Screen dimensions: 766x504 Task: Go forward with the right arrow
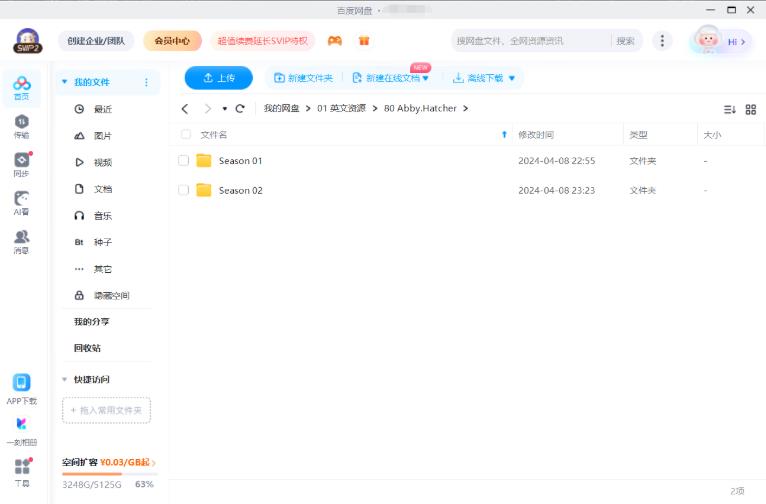pos(208,108)
